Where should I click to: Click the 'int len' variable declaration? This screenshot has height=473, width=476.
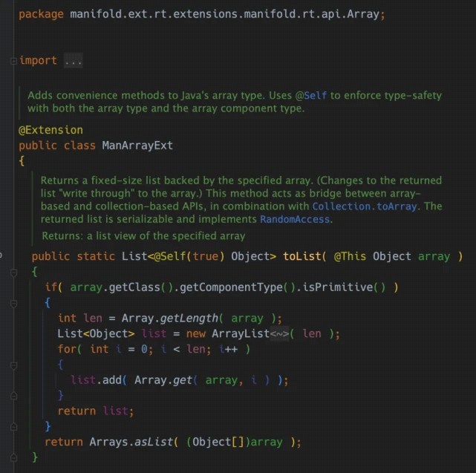80,318
